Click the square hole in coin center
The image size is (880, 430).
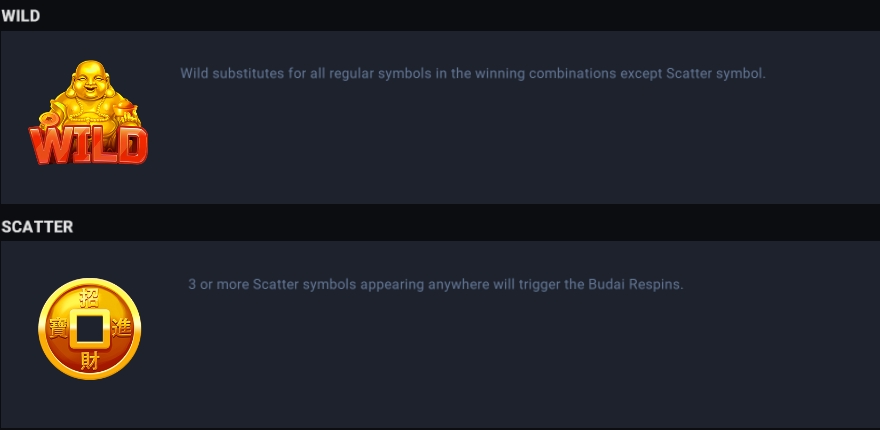89,329
